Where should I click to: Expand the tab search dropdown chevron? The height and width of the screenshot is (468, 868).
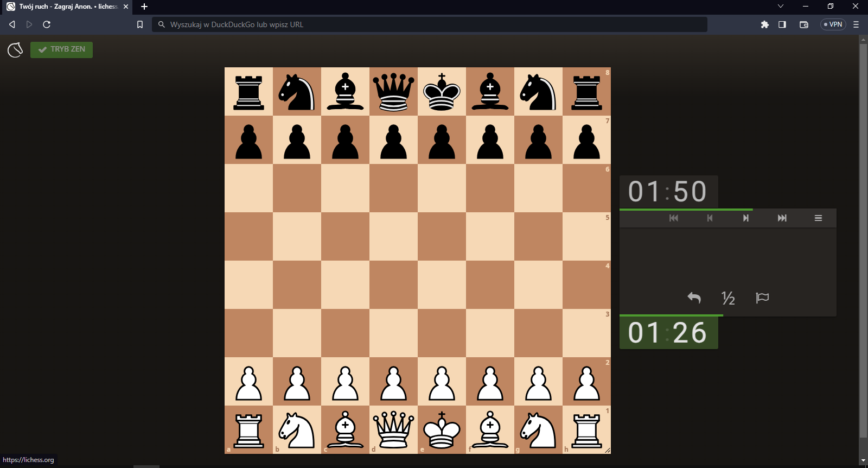click(x=781, y=7)
